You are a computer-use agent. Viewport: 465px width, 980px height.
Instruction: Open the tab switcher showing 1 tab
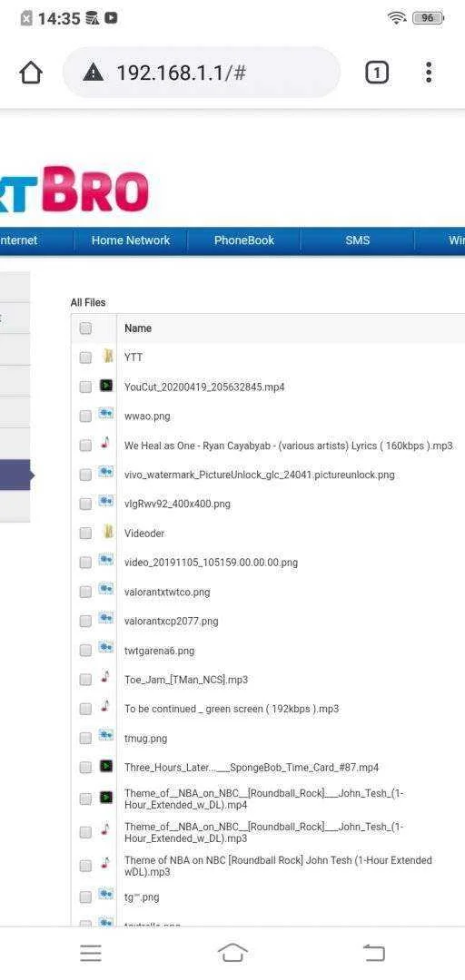coord(376,73)
